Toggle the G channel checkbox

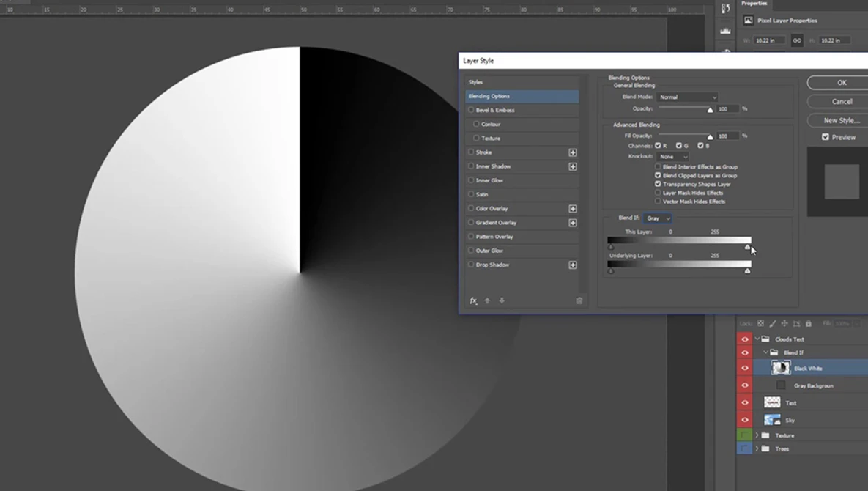coord(679,146)
